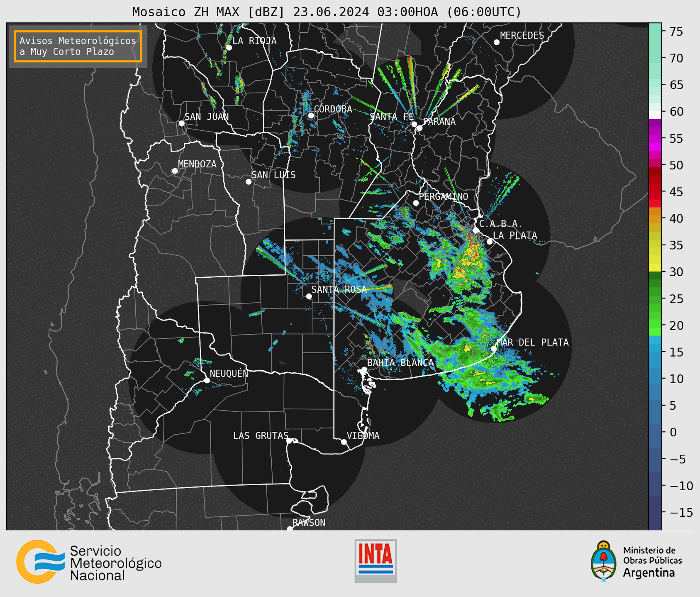
Task: Click the SAN LUIS city marker dot
Action: click(x=249, y=182)
